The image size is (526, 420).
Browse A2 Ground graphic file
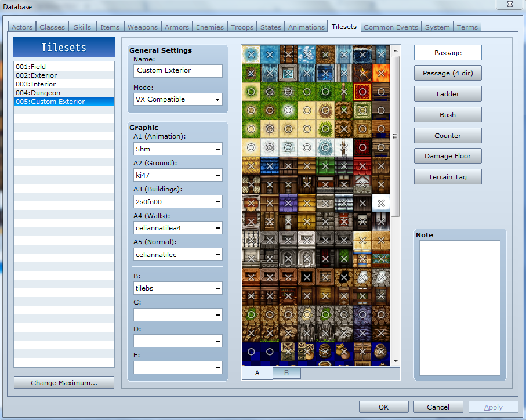tap(218, 175)
